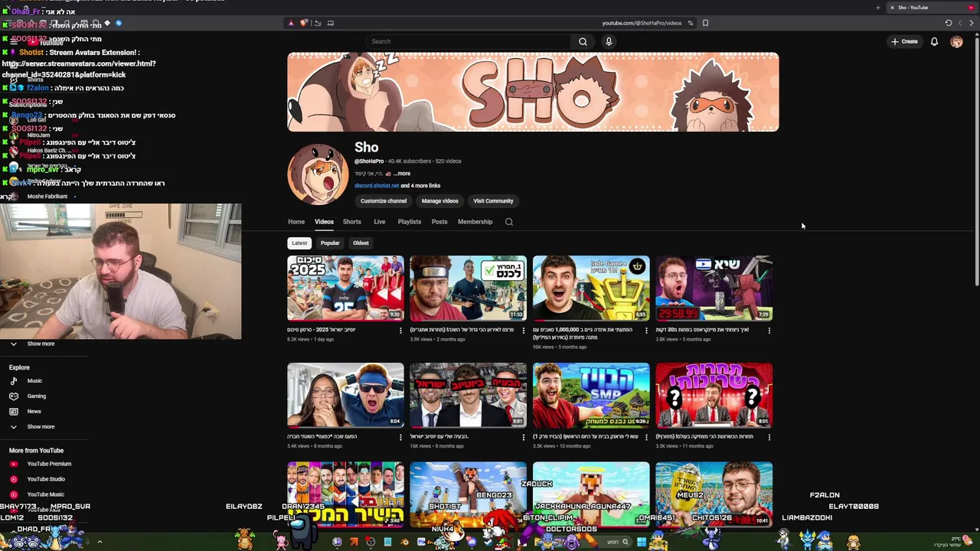Click the Sho channel avatar
The height and width of the screenshot is (551, 980).
(318, 174)
